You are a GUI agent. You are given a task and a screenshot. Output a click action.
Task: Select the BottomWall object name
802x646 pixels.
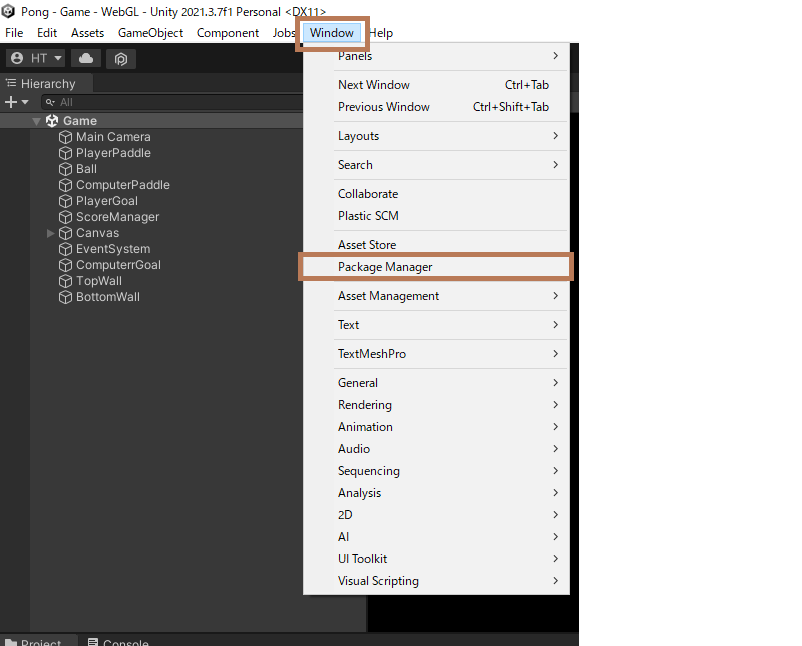coord(107,297)
